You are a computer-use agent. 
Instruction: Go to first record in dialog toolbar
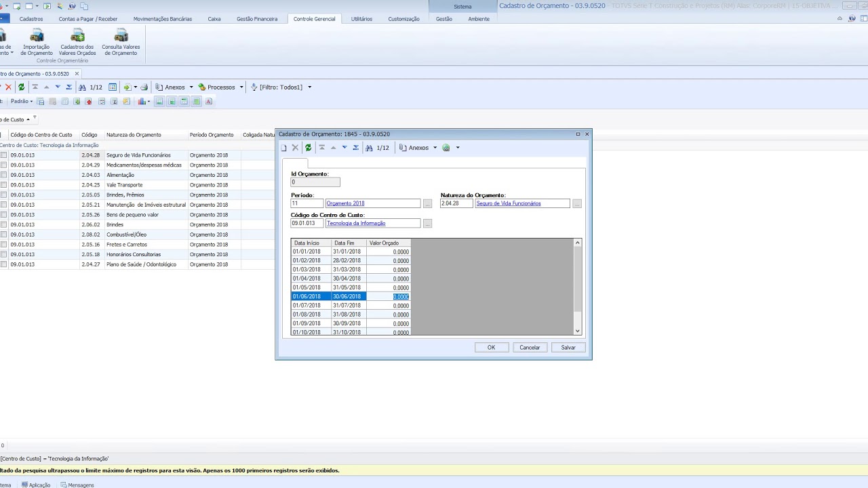[x=322, y=148]
